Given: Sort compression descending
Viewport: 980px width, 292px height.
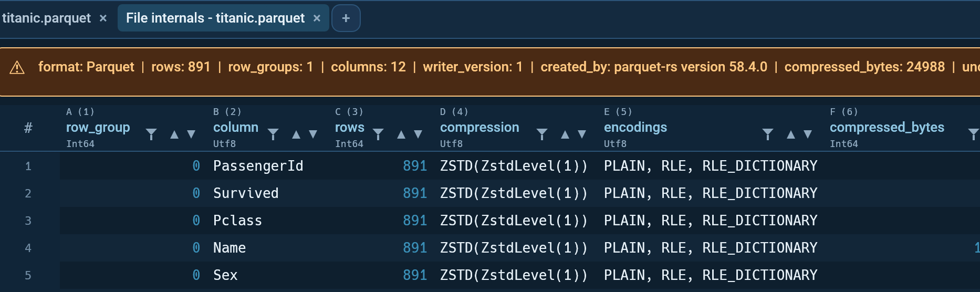Looking at the screenshot, I should coord(582,134).
